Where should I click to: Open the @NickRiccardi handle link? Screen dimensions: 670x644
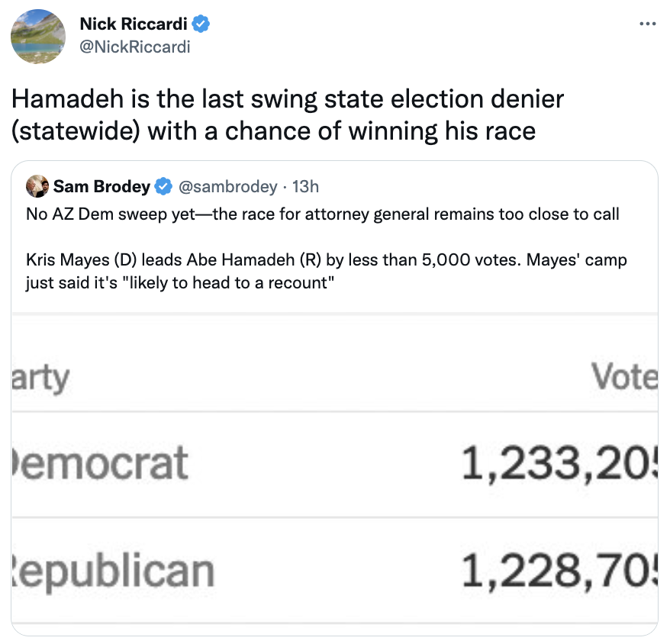135,47
